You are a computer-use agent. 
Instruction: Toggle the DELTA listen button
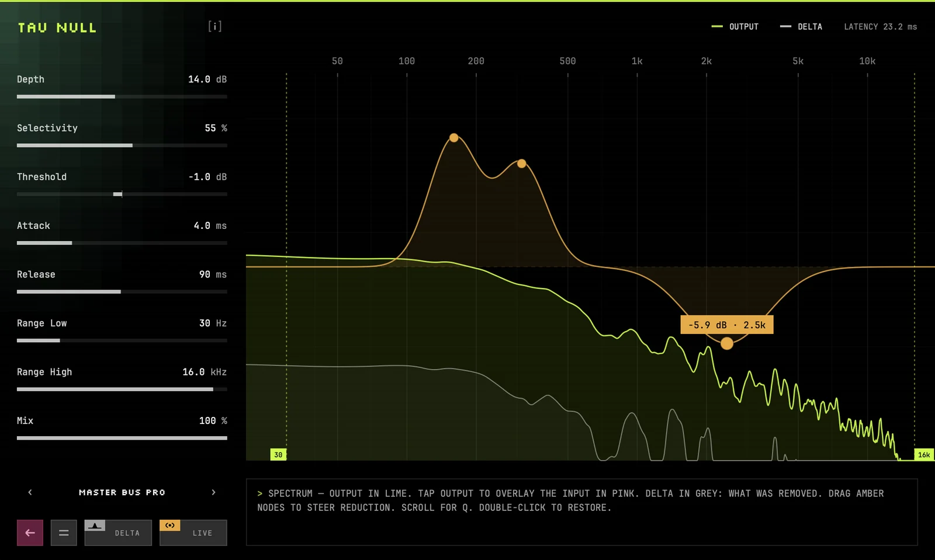point(118,533)
